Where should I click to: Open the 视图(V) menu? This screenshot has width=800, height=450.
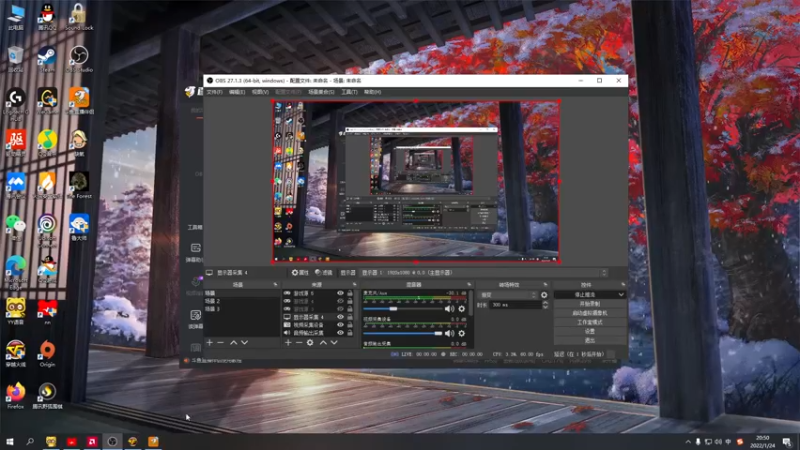click(260, 92)
